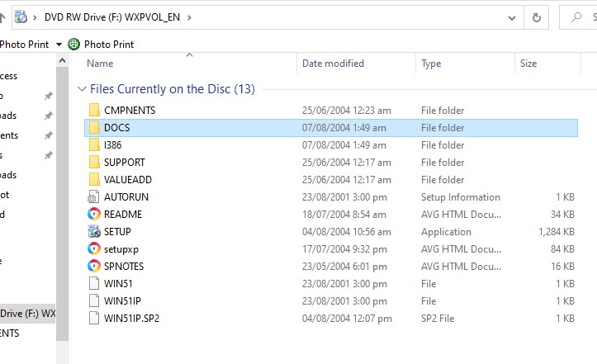597x364 pixels.
Task: Expand breadcrumb chevron before DVD RW Drive
Action: [35, 17]
